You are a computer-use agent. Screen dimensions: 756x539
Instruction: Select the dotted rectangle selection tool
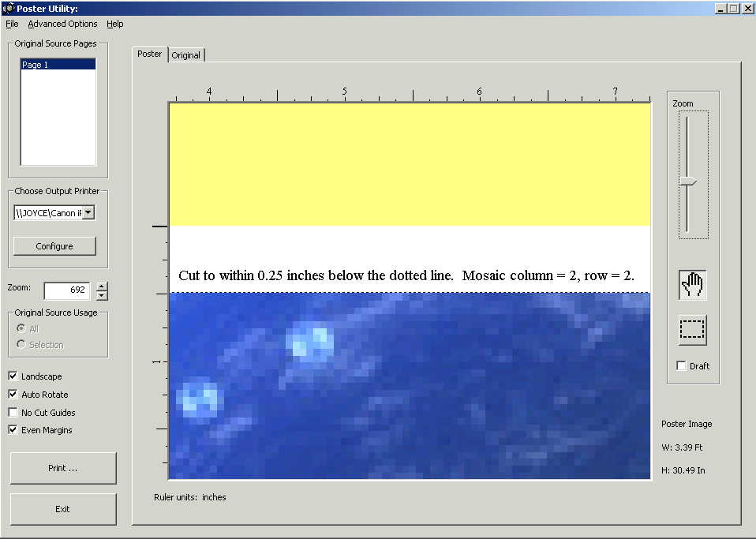pyautogui.click(x=692, y=331)
